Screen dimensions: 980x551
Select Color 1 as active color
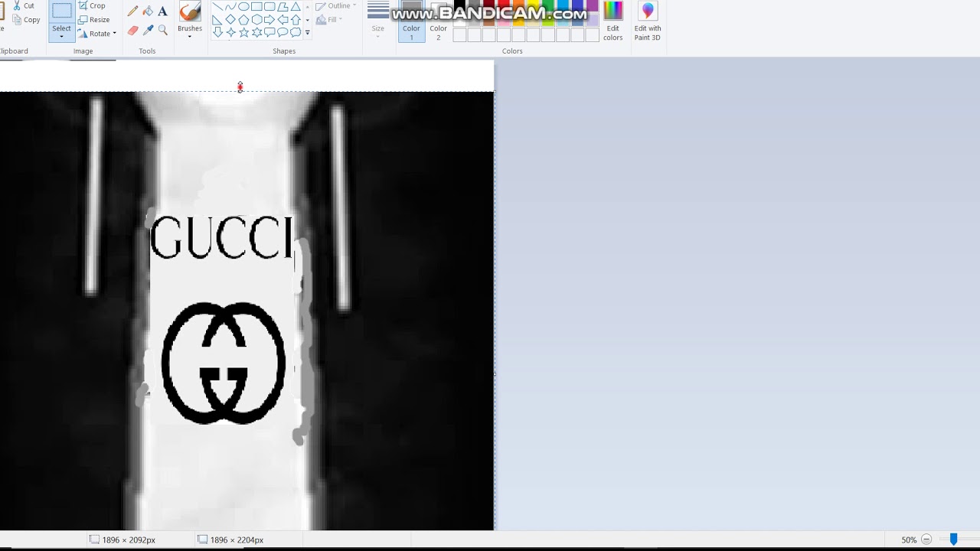(x=411, y=21)
